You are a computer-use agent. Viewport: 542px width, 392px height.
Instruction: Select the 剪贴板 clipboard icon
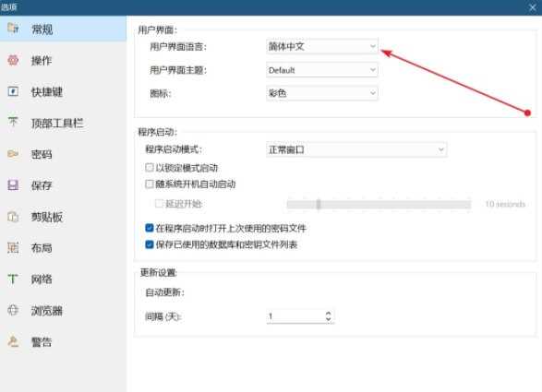pos(13,217)
